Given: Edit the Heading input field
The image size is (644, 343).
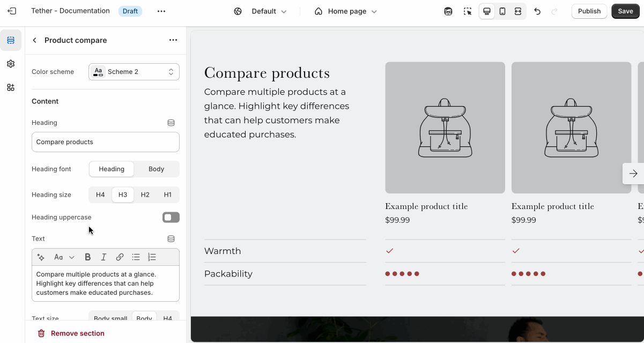Looking at the screenshot, I should pyautogui.click(x=106, y=142).
